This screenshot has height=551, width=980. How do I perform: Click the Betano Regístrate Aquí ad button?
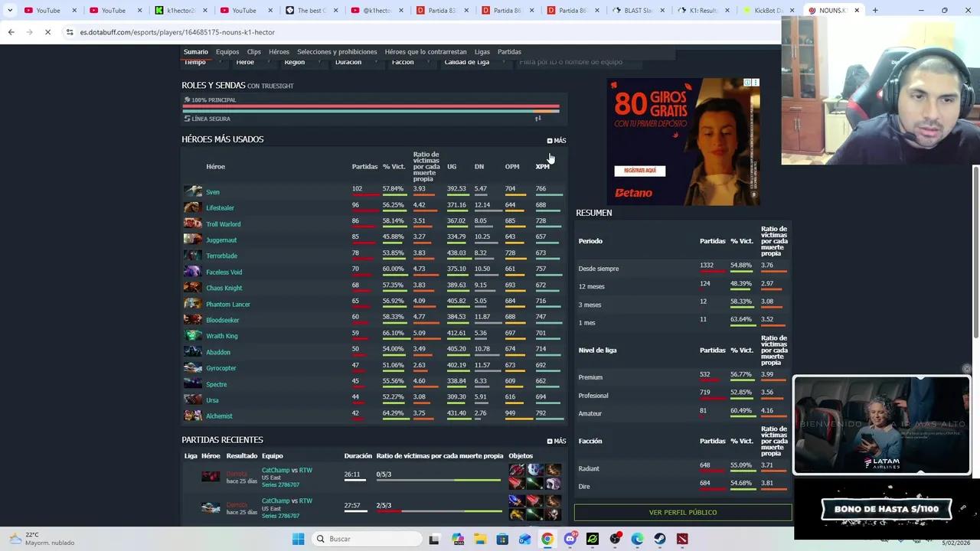click(x=640, y=171)
